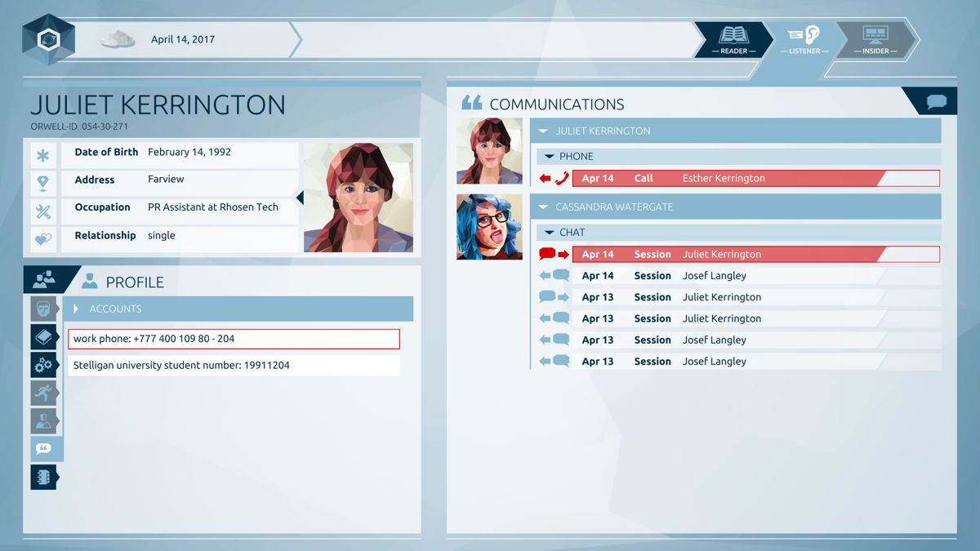The height and width of the screenshot is (551, 980).
Task: Click the face icon in profile sidebar
Action: click(x=44, y=309)
